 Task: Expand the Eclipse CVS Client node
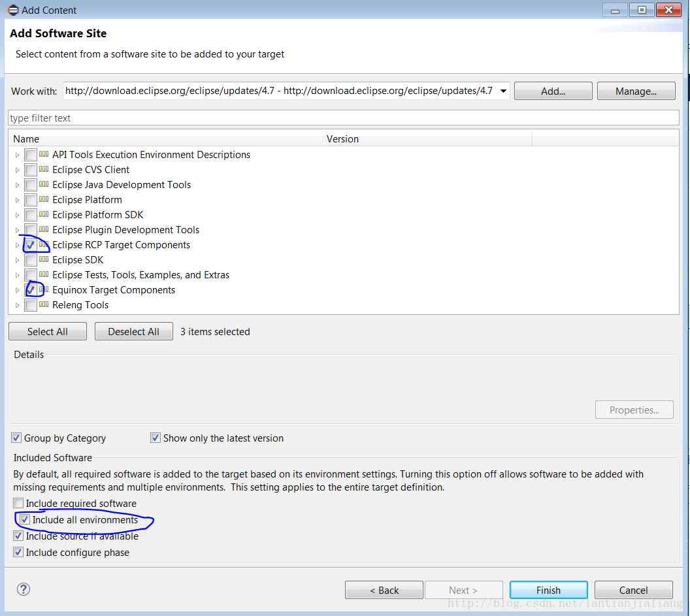pos(17,170)
